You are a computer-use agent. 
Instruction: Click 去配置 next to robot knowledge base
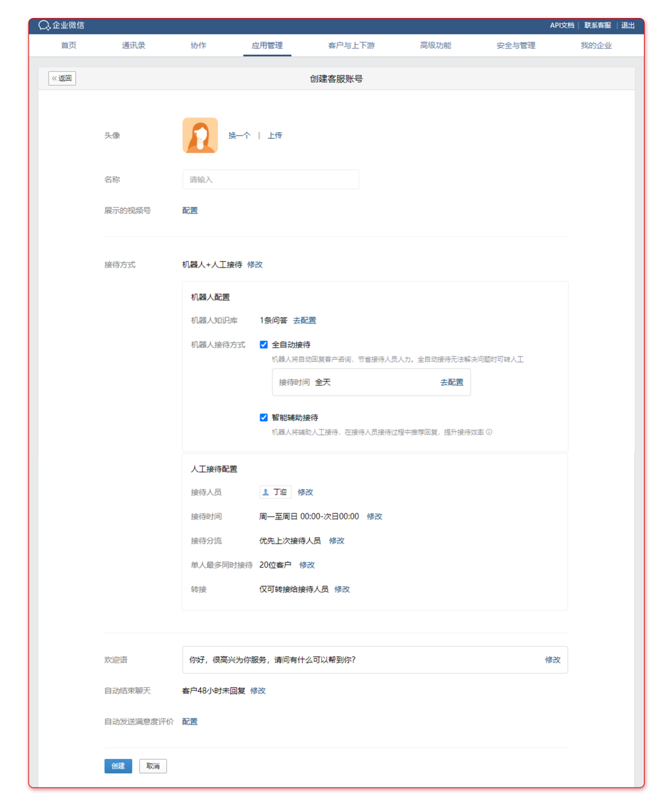(304, 320)
